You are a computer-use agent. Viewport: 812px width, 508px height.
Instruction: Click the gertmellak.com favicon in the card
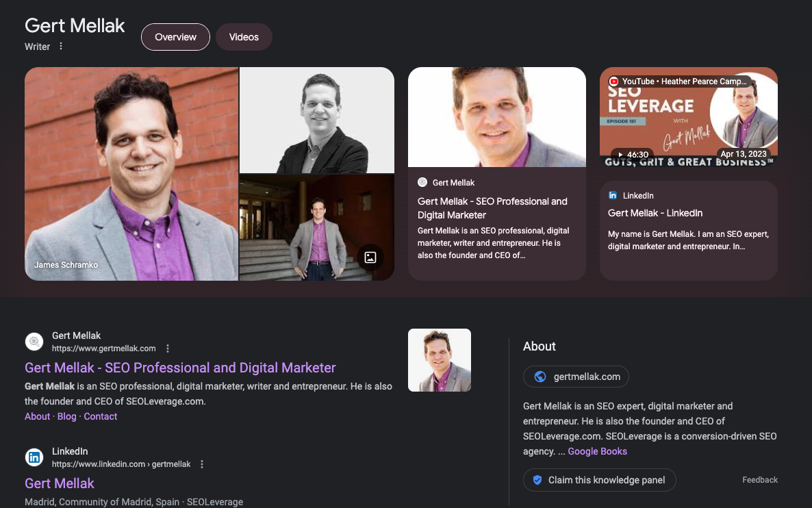[422, 182]
